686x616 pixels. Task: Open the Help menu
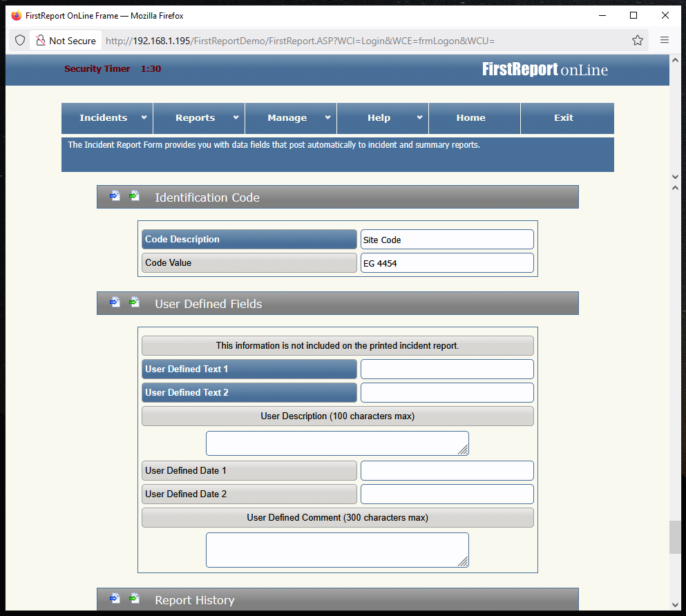(383, 118)
